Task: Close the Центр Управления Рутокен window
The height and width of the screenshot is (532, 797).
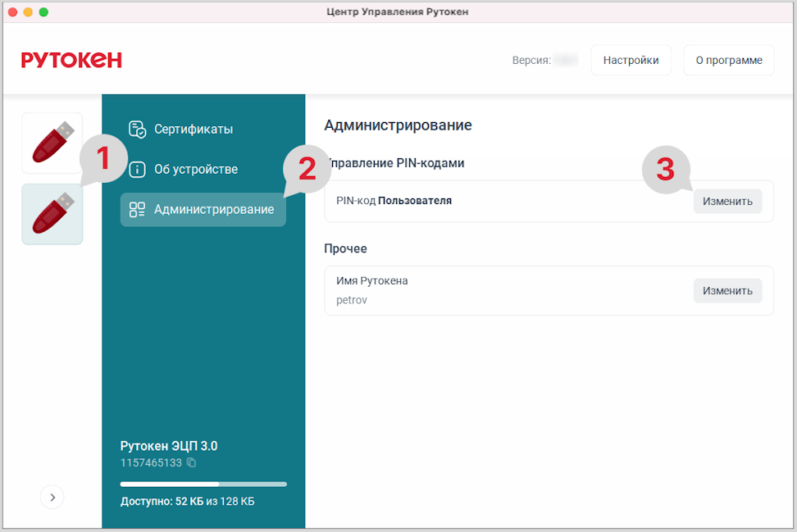Action: [12, 12]
